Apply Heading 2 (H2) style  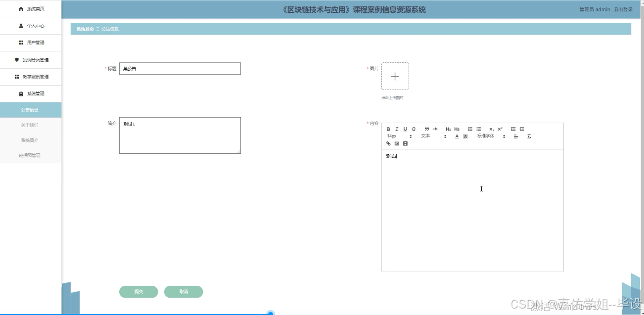click(x=457, y=129)
